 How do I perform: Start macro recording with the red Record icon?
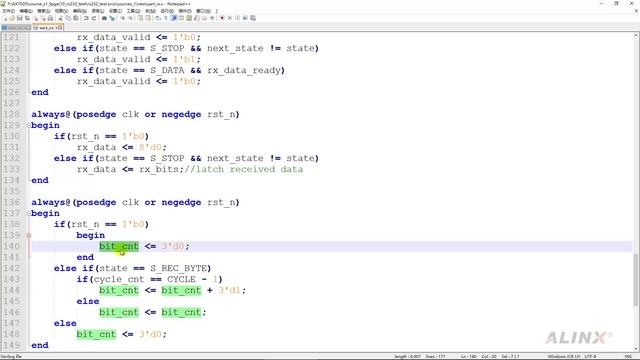[x=222, y=18]
